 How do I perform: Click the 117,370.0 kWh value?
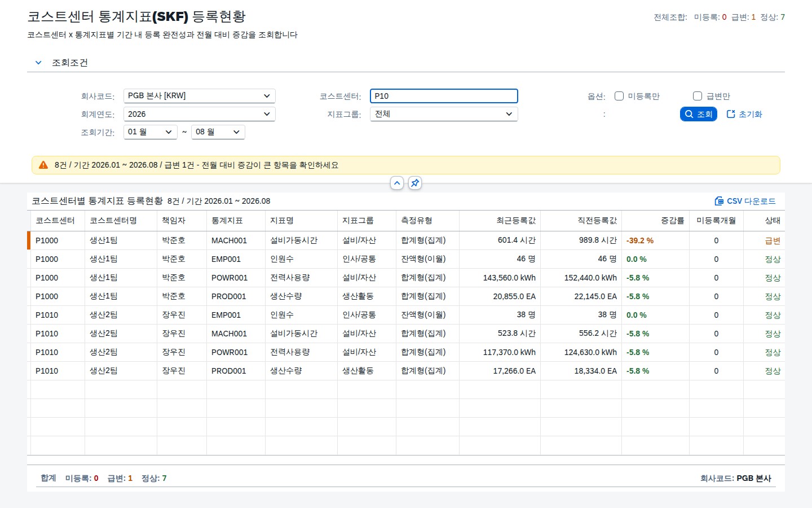(509, 352)
